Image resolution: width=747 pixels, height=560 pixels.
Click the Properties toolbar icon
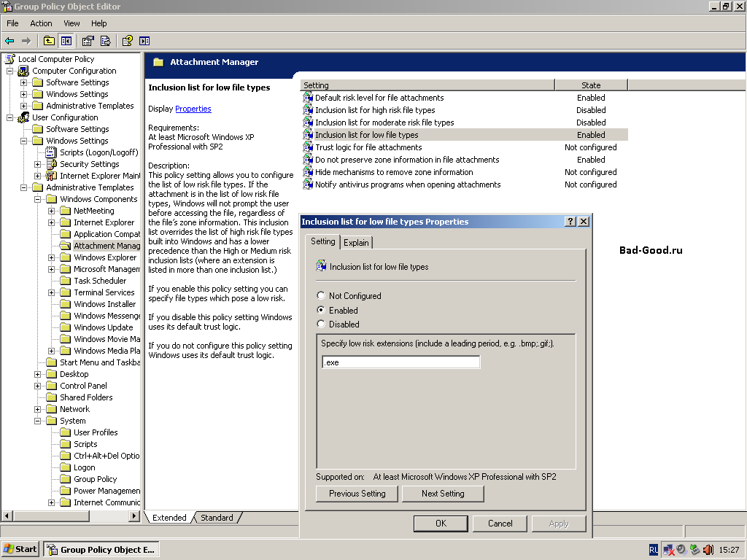click(88, 41)
